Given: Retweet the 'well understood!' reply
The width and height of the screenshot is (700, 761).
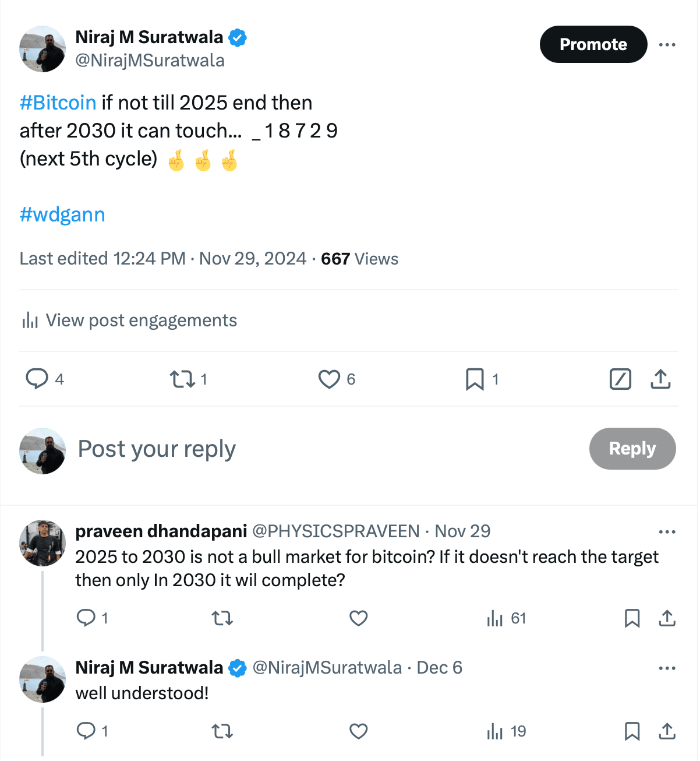Looking at the screenshot, I should [x=222, y=731].
